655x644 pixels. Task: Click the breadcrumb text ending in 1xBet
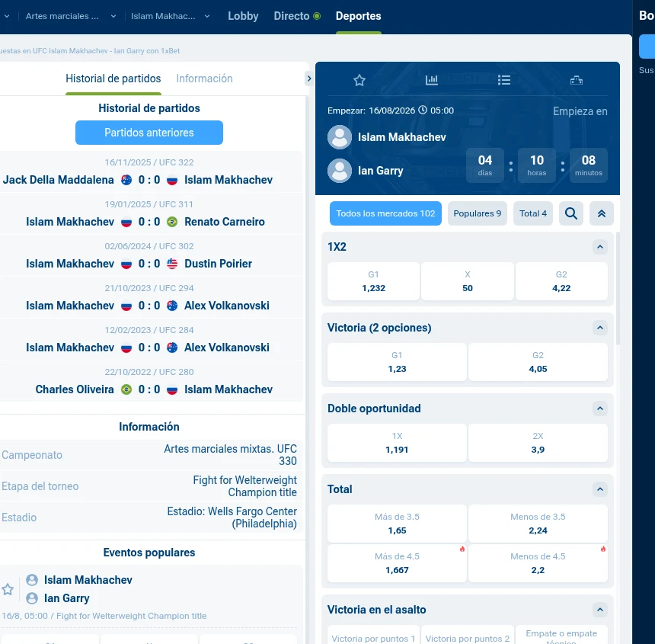click(x=89, y=50)
